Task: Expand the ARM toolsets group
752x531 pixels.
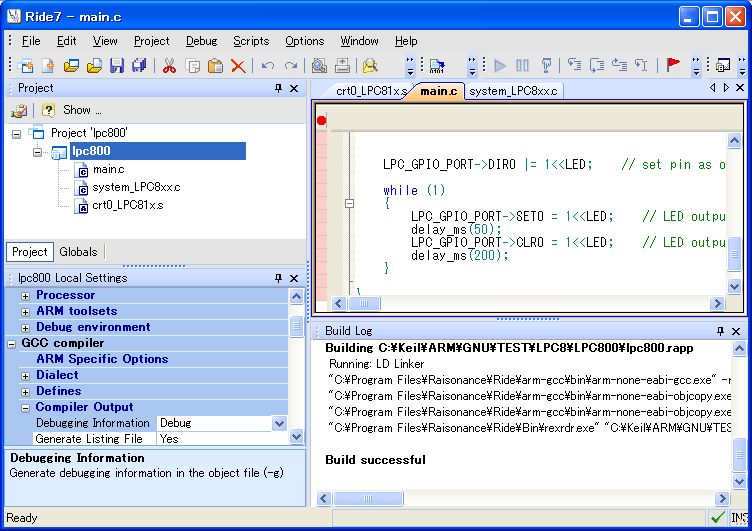Action: click(25, 312)
